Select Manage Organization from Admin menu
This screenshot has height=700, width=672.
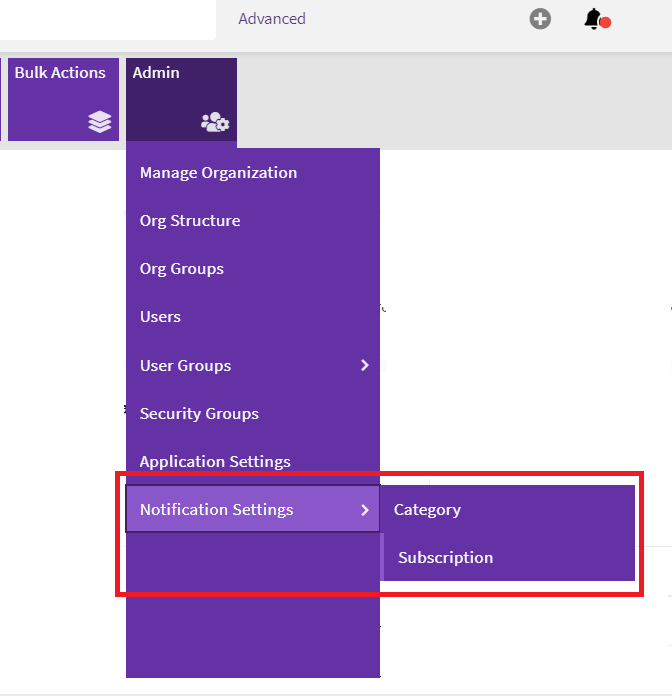click(218, 173)
